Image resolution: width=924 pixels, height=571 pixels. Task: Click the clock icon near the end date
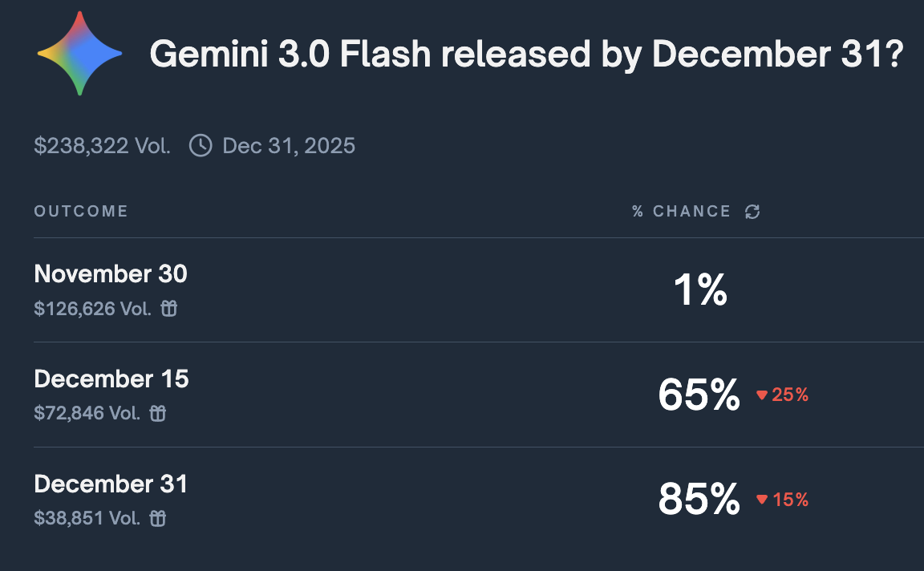pyautogui.click(x=201, y=146)
